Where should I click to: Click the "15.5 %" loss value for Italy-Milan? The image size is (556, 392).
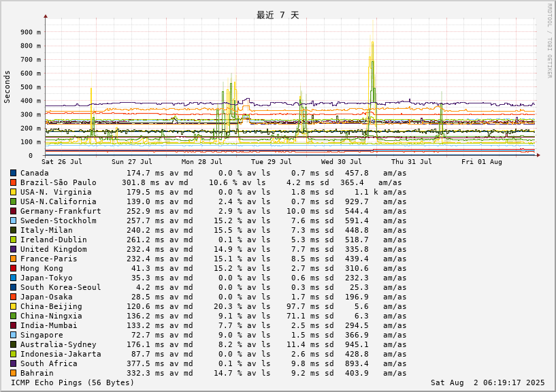point(228,230)
